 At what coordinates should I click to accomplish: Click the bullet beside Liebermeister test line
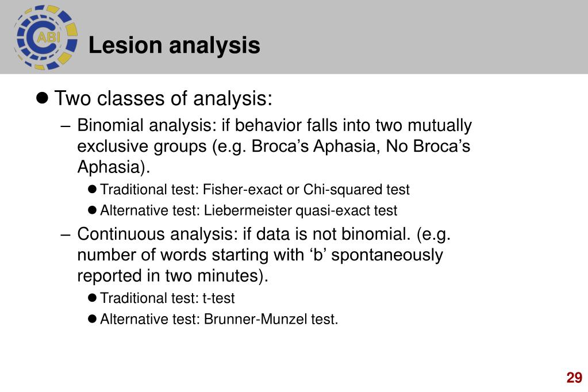tap(92, 210)
